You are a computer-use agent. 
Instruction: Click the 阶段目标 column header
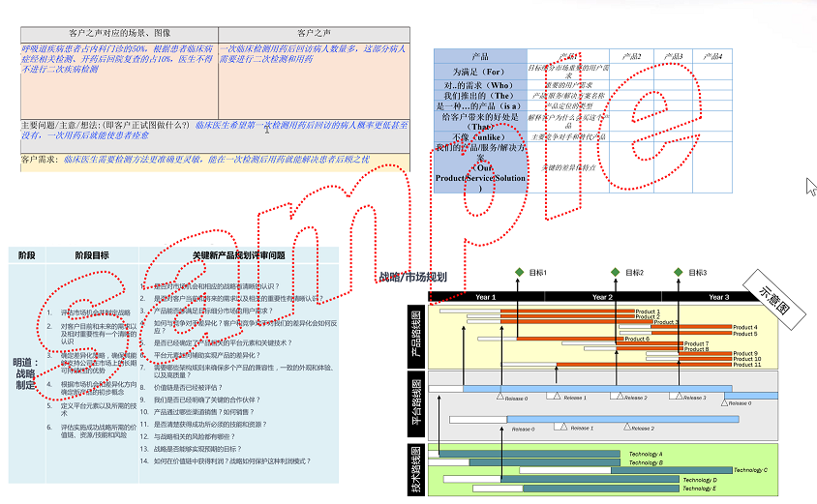pos(92,255)
